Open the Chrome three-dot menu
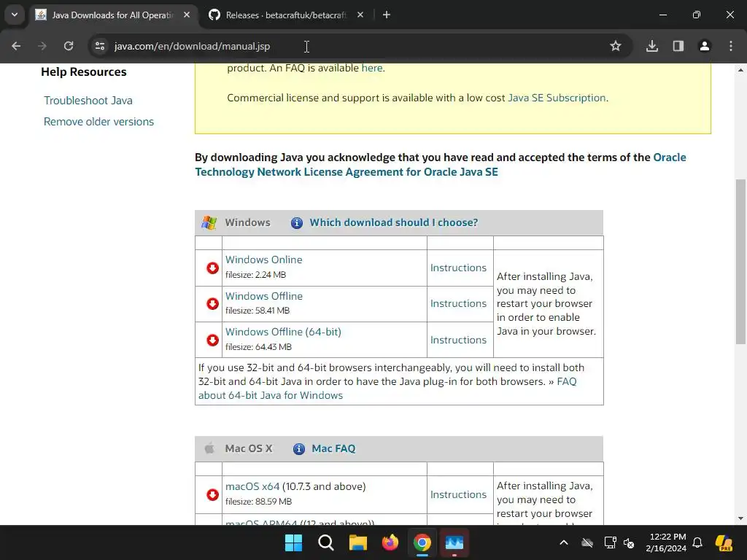Viewport: 747px width, 560px height. click(731, 46)
